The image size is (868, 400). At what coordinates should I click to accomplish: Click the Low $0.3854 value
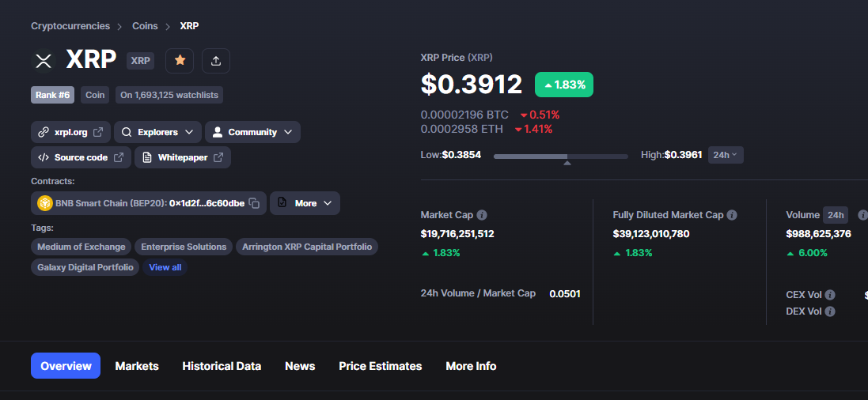point(461,155)
